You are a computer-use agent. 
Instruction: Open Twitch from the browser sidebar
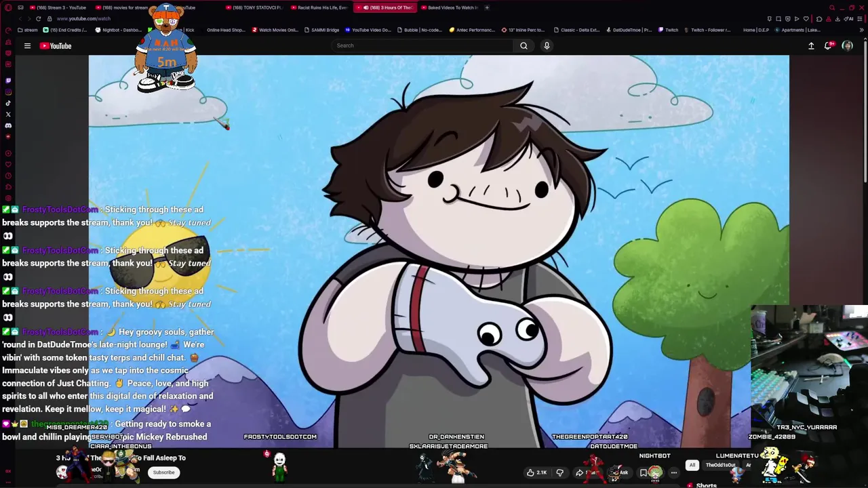pos(8,80)
